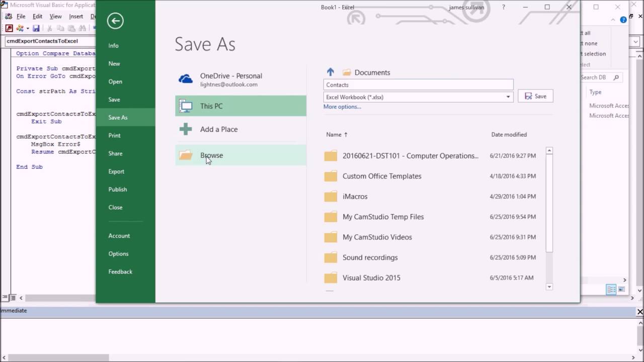Click the OneDrive cloud icon
The width and height of the screenshot is (644, 362).
pos(186,79)
